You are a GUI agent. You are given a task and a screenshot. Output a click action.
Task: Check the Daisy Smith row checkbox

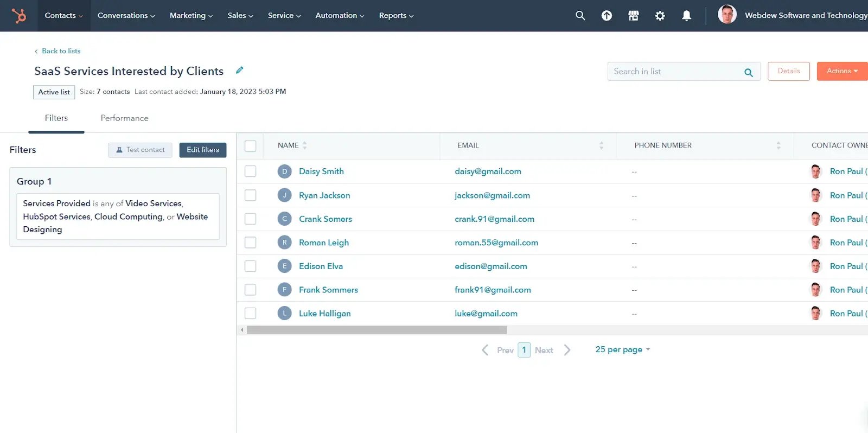pos(250,171)
